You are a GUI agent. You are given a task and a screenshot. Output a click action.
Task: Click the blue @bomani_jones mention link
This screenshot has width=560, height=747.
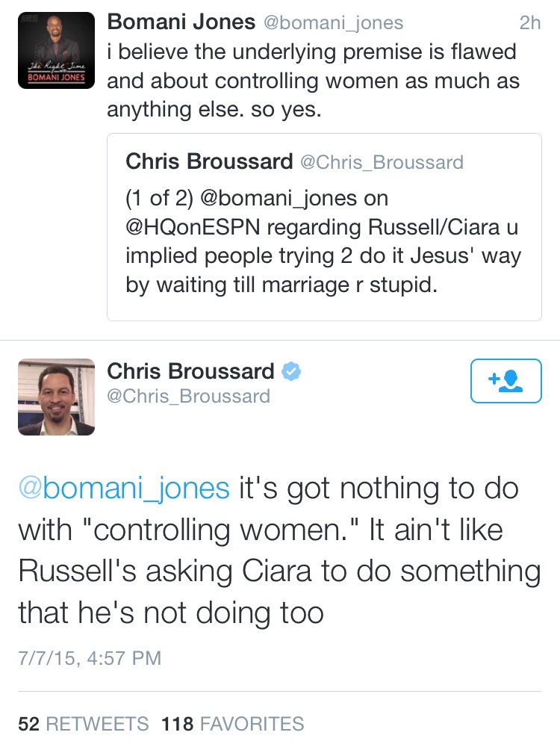tap(124, 488)
